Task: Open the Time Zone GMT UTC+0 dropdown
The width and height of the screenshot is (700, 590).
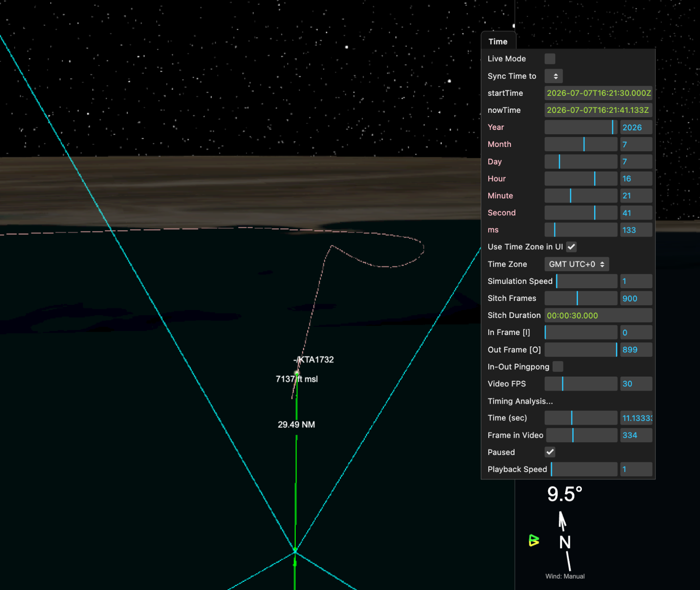Action: [577, 264]
